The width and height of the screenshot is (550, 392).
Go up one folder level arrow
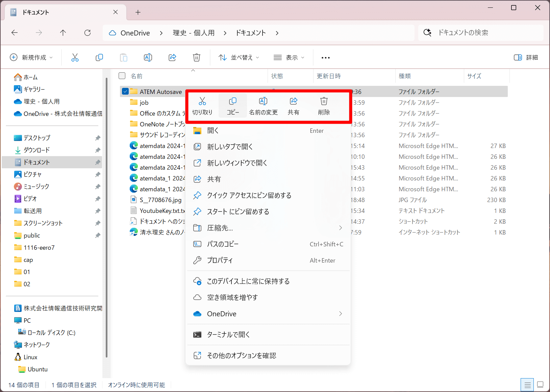pos(63,33)
